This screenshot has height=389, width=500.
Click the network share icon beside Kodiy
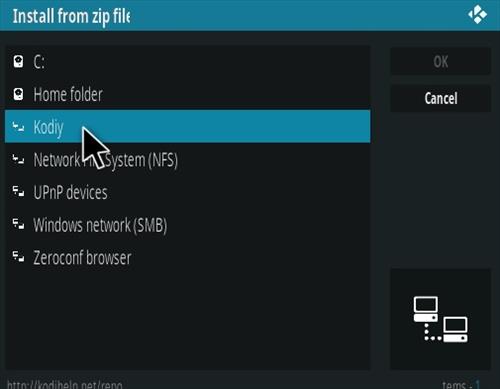tap(18, 127)
